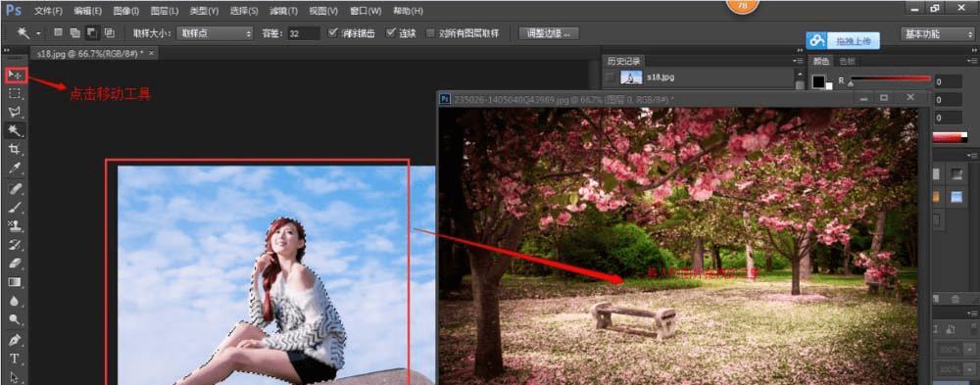Close the s18.jpg document tab
This screenshot has width=980, height=385.
tap(151, 53)
